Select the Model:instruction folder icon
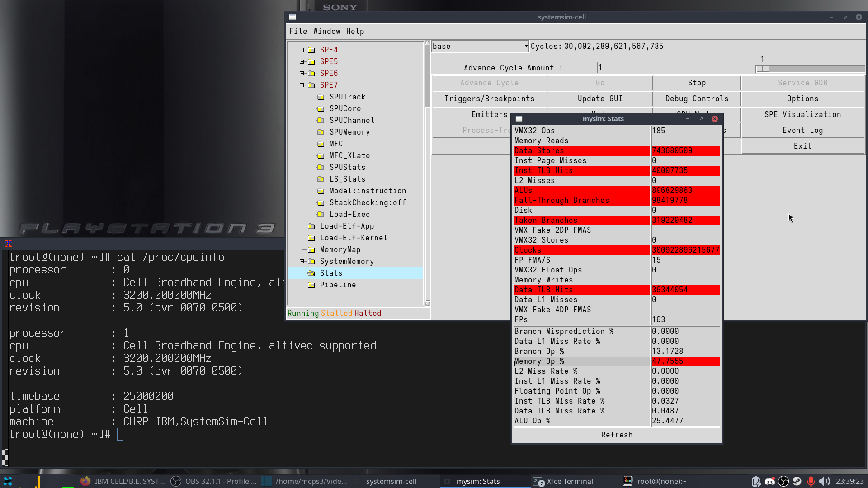This screenshot has width=868, height=488. [321, 191]
